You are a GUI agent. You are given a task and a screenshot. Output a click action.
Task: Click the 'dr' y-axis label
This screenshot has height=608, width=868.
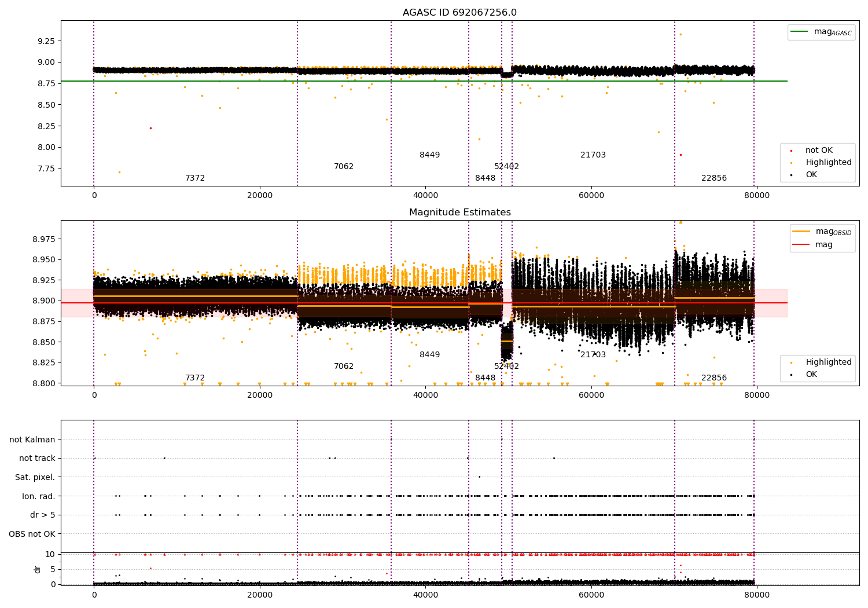(x=38, y=569)
